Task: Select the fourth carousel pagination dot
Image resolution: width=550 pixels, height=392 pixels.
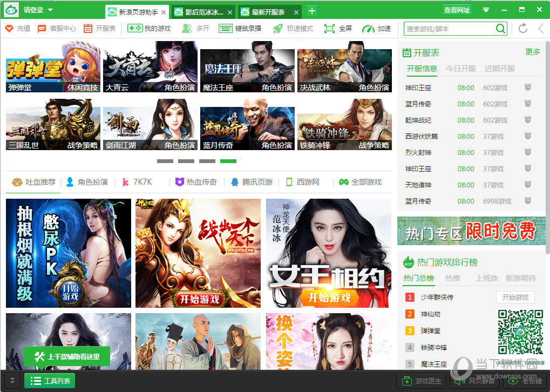Action: [228, 161]
